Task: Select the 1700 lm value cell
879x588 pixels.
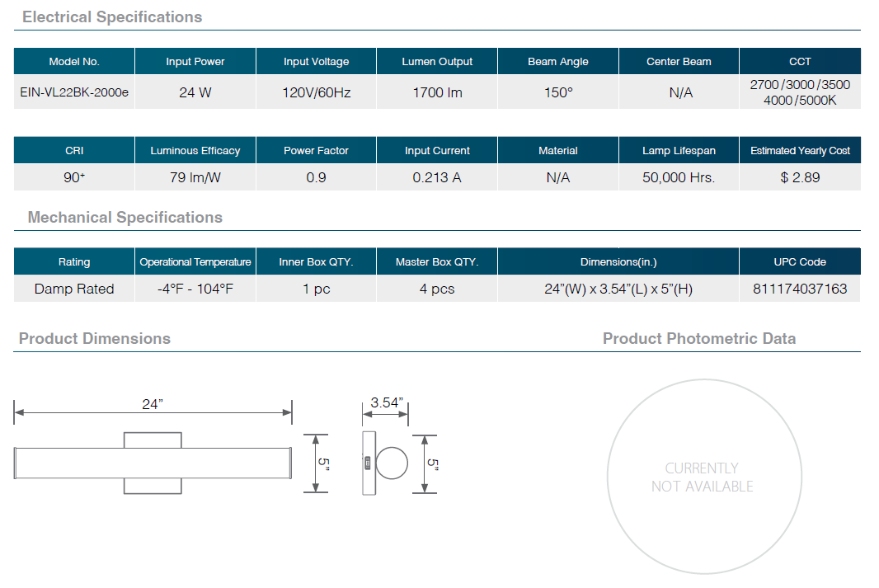Action: [x=437, y=92]
